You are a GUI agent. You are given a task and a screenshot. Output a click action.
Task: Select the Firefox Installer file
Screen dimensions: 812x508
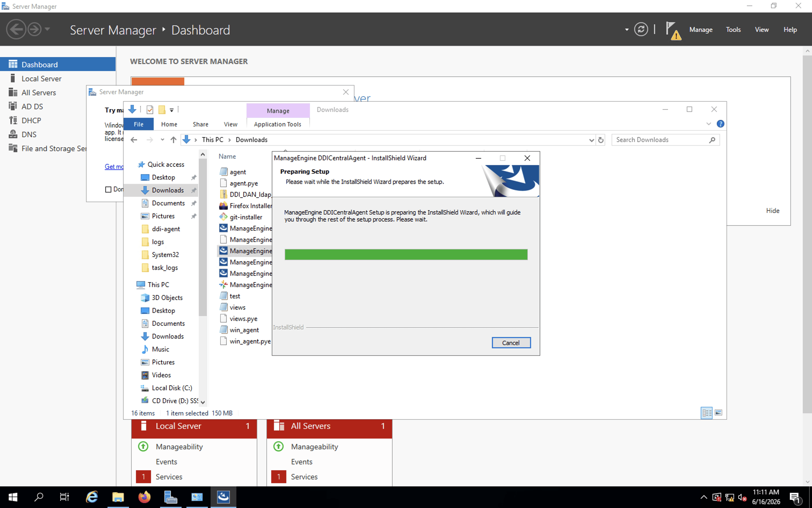[245, 206]
